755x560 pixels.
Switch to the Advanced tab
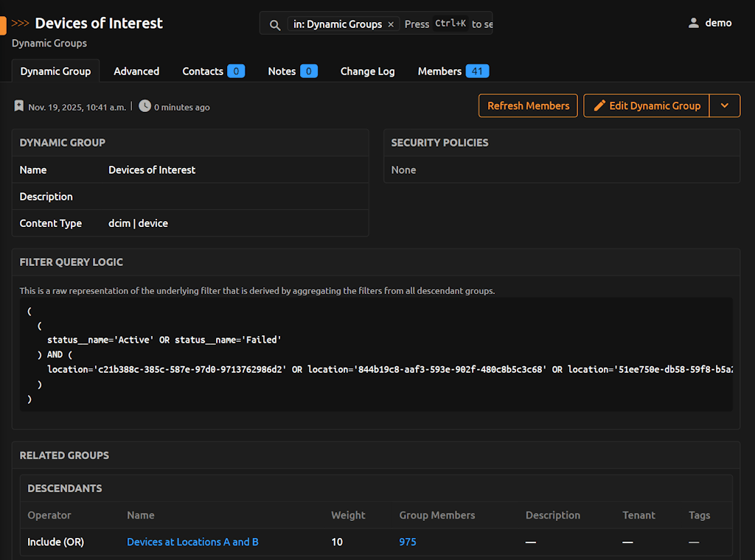[136, 71]
